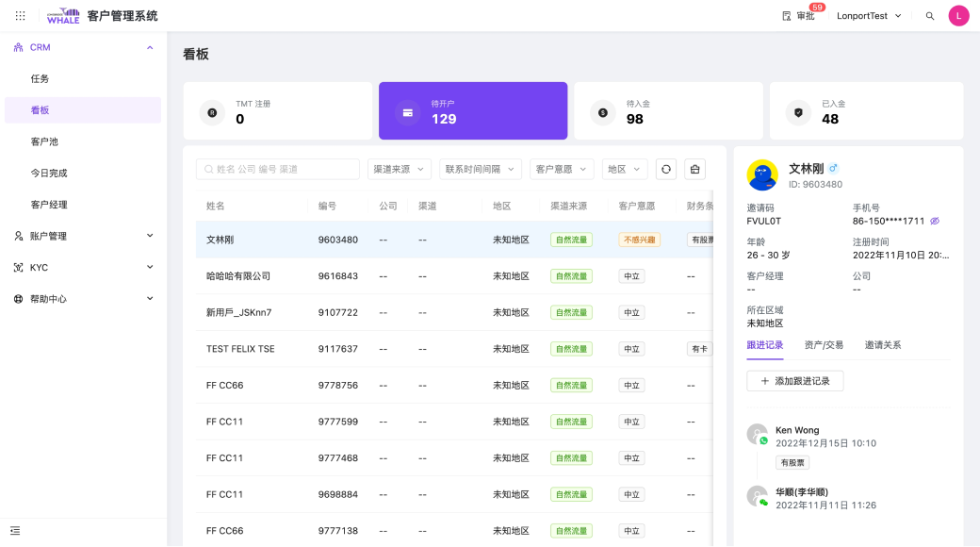Select the 文林刚 table row

[454, 240]
